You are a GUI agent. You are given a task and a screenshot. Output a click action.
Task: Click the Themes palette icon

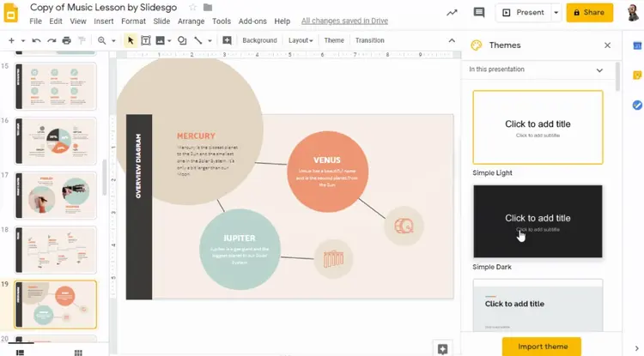477,45
